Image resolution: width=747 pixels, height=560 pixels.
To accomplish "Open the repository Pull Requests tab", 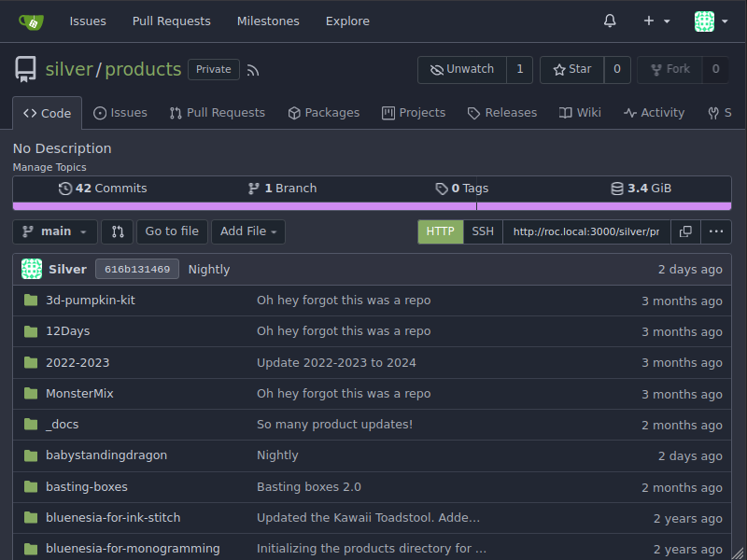I will (x=218, y=113).
